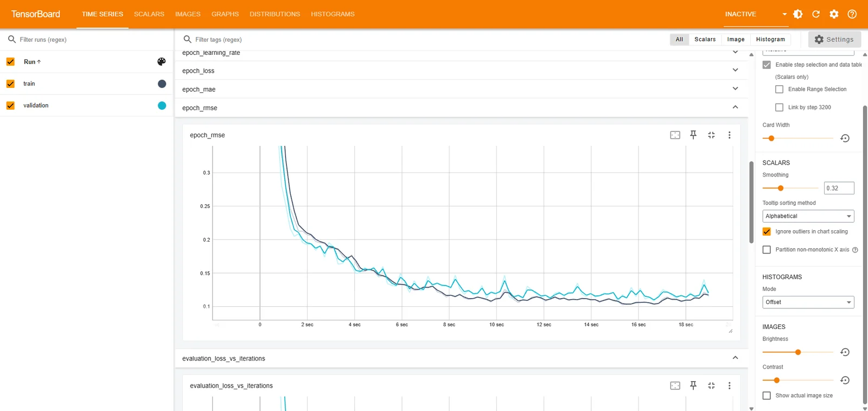Pin the evaluation_loss_vs_iterations card
The height and width of the screenshot is (411, 868).
click(693, 385)
